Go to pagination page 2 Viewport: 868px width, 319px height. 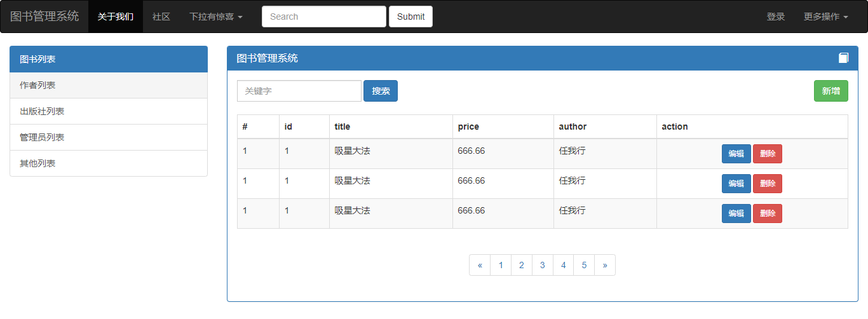coord(522,265)
